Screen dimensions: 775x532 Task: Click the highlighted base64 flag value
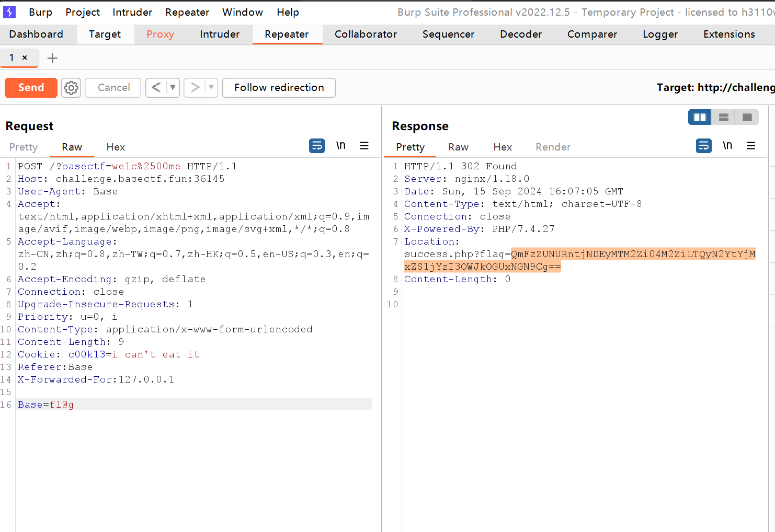pyautogui.click(x=580, y=260)
